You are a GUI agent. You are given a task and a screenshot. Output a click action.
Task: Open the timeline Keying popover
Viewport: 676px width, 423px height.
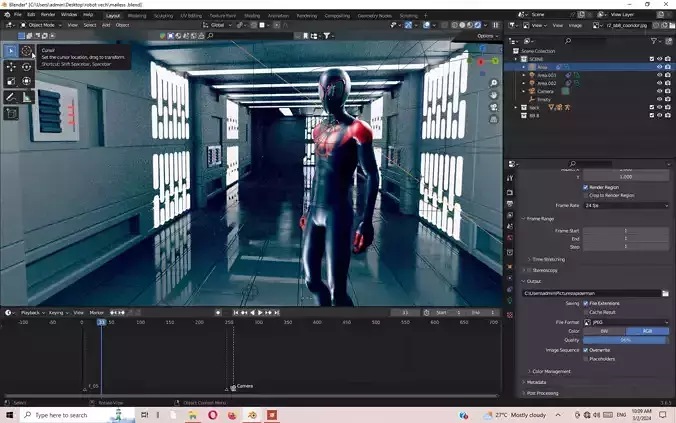[x=58, y=313]
